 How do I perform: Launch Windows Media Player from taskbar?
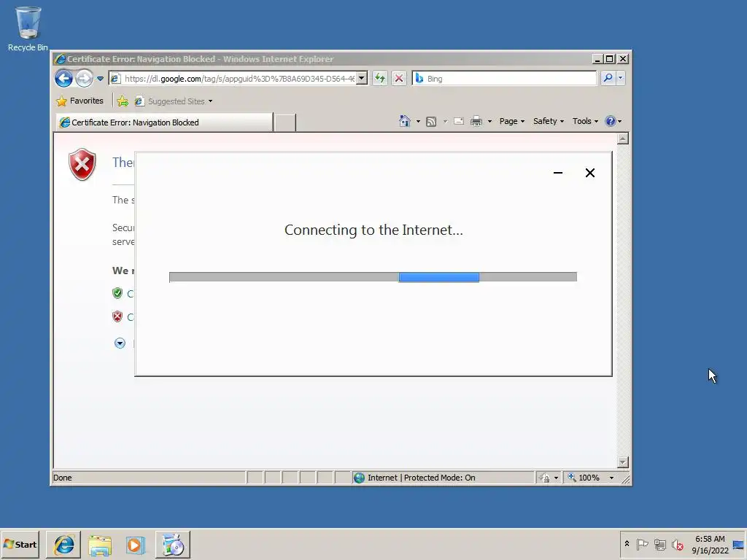pyautogui.click(x=135, y=545)
